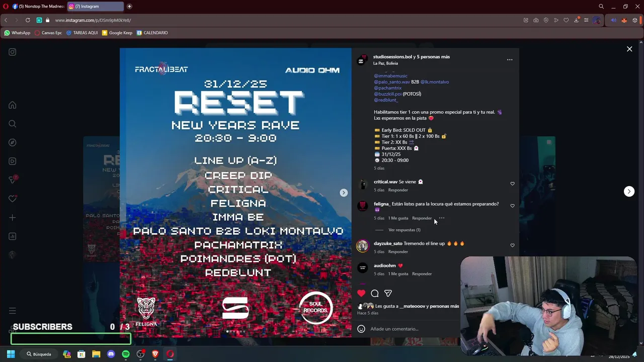
Task: Open Instagram Home from the left sidebar
Action: 13,105
